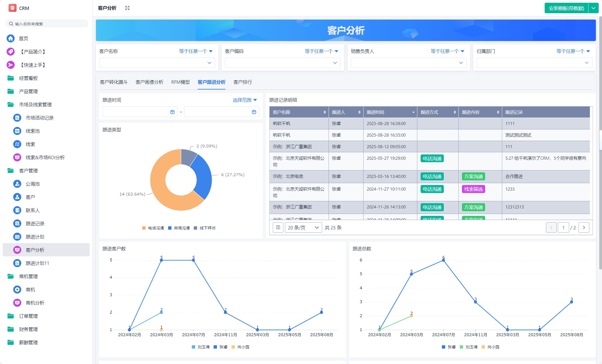Go to next page of 跟进记录明细 table
602x364 pixels.
click(x=584, y=227)
